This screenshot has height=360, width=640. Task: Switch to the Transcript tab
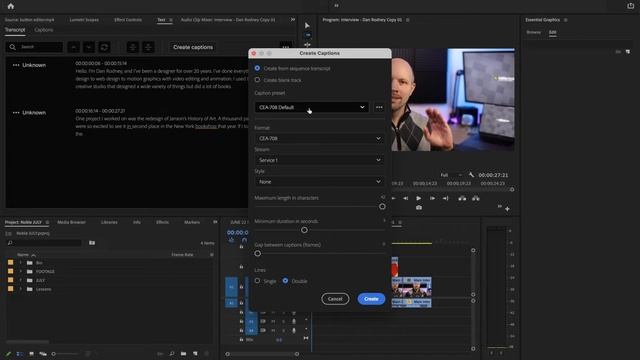tap(15, 30)
